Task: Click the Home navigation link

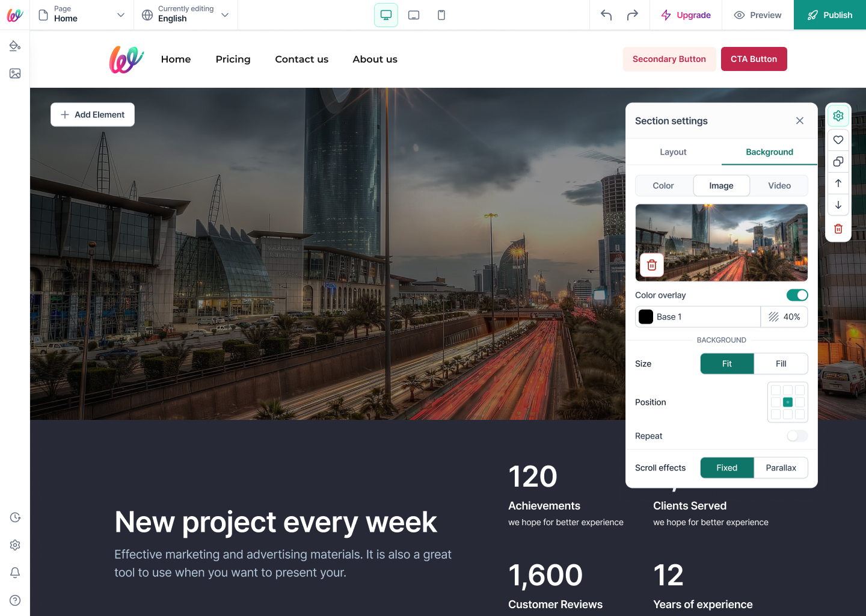Action: coord(176,59)
